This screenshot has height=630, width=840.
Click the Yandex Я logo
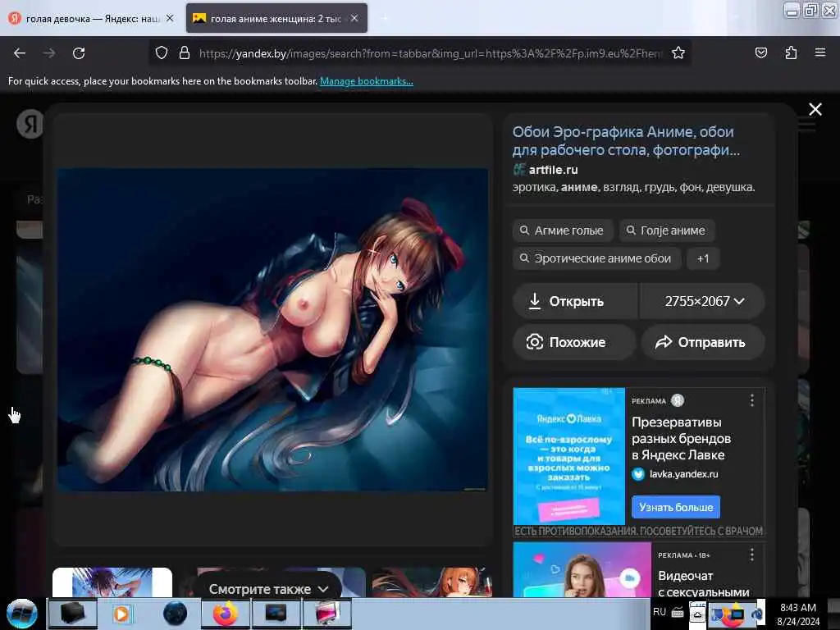(x=30, y=124)
